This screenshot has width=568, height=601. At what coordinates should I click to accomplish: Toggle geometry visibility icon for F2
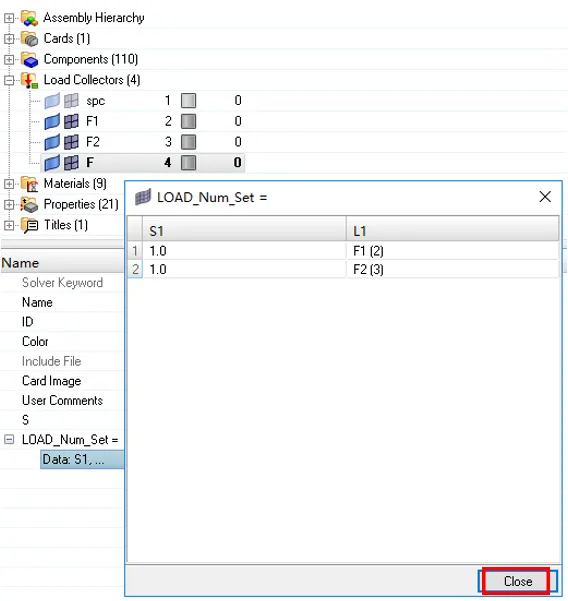click(52, 142)
